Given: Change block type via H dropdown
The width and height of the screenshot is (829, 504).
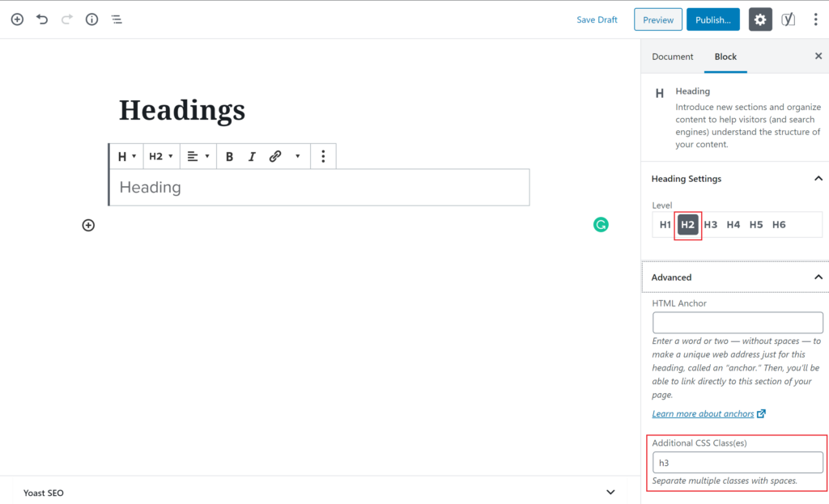Looking at the screenshot, I should pyautogui.click(x=127, y=156).
